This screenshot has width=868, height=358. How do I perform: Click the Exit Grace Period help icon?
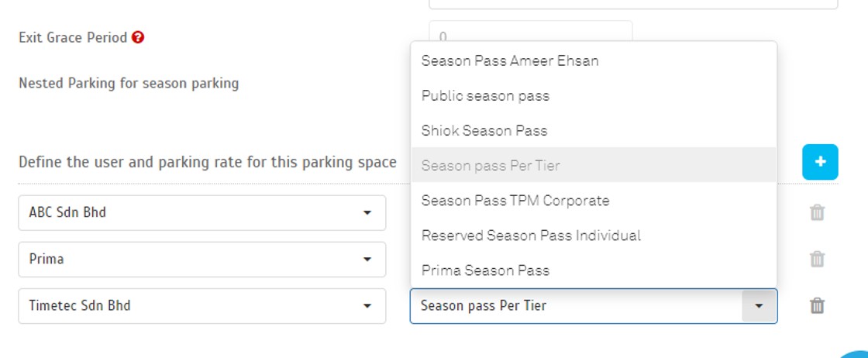[138, 37]
